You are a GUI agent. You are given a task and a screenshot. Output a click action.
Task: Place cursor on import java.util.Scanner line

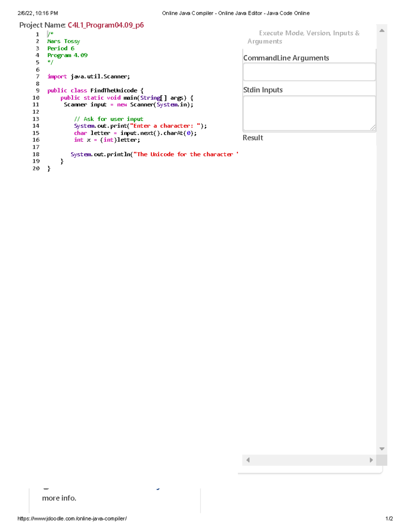[89, 76]
